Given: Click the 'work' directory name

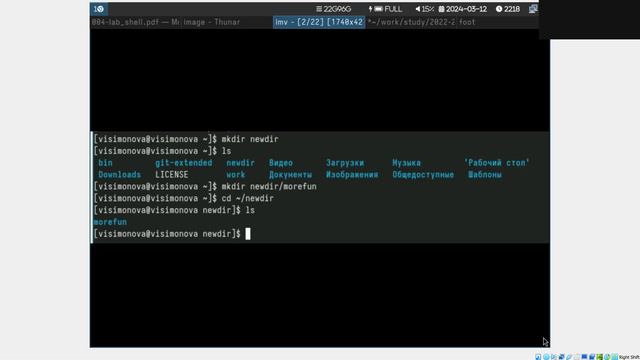Looking at the screenshot, I should point(236,175).
